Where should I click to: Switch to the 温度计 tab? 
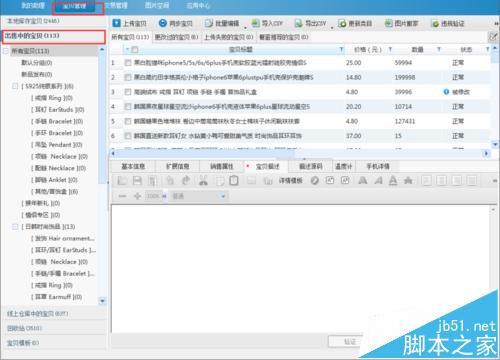tap(344, 166)
